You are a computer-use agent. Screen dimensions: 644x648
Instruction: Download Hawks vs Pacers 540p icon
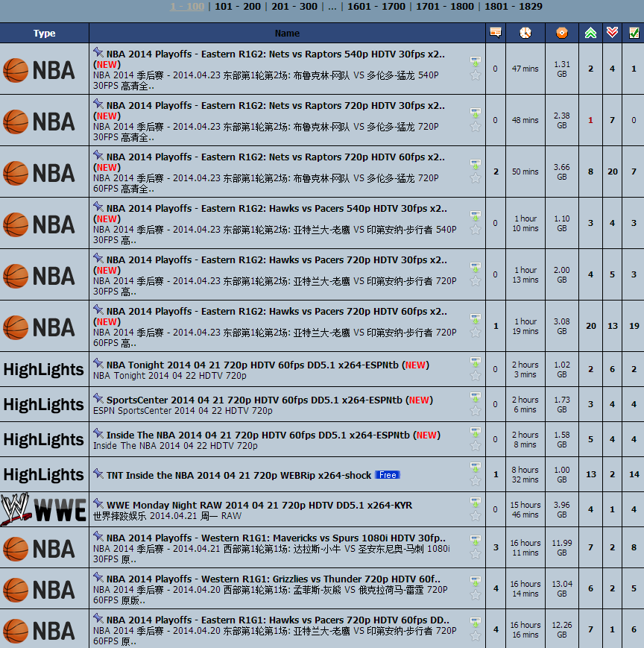point(476,216)
